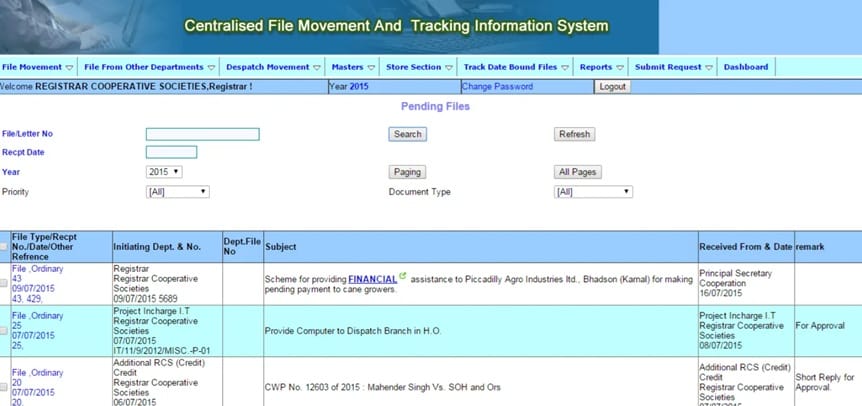Image resolution: width=862 pixels, height=406 pixels.
Task: Focus the Recpt Date input field
Action: pos(172,152)
